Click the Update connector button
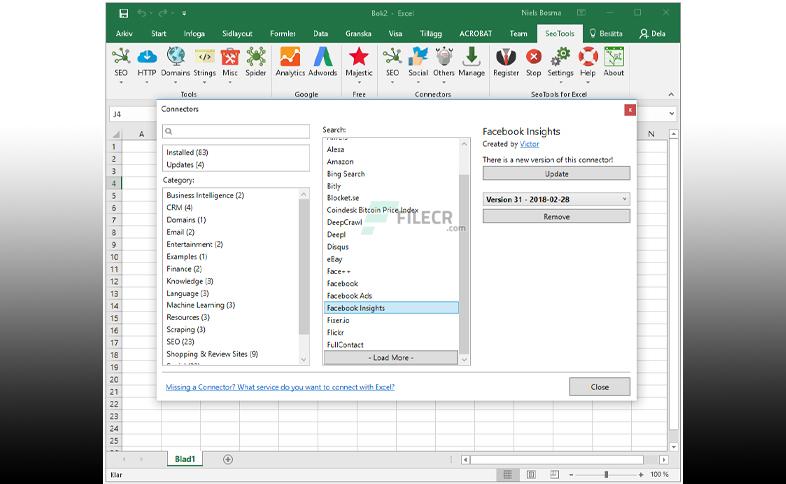 pyautogui.click(x=556, y=174)
